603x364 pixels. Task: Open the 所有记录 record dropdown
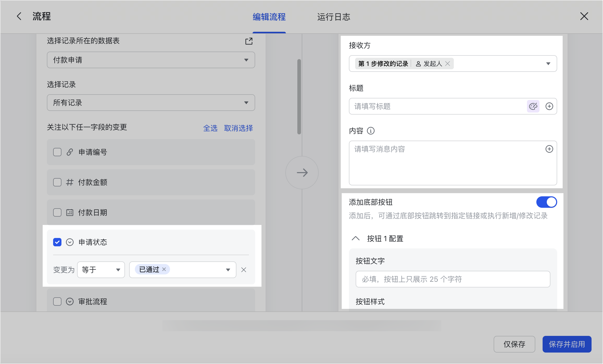tap(151, 103)
